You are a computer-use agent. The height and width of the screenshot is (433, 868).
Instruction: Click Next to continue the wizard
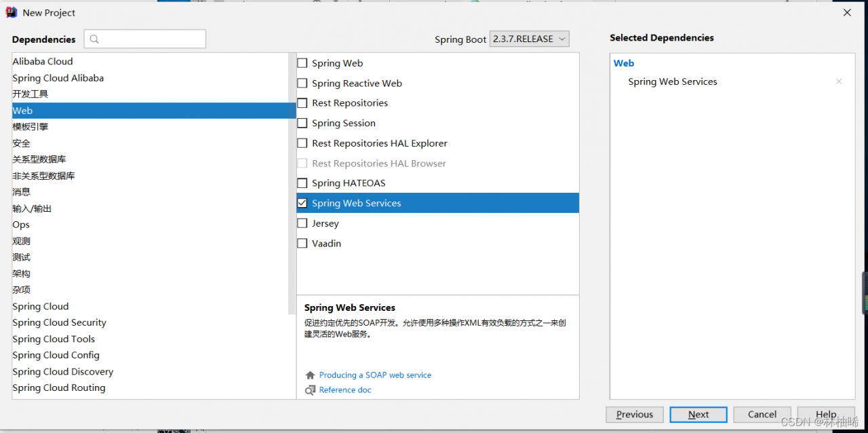[x=698, y=415]
